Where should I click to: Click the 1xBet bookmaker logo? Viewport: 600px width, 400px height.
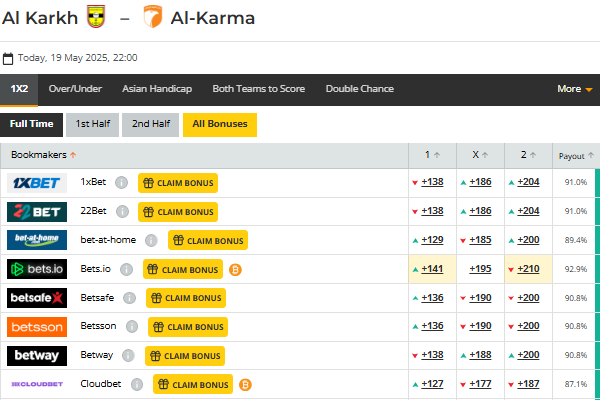(x=37, y=183)
